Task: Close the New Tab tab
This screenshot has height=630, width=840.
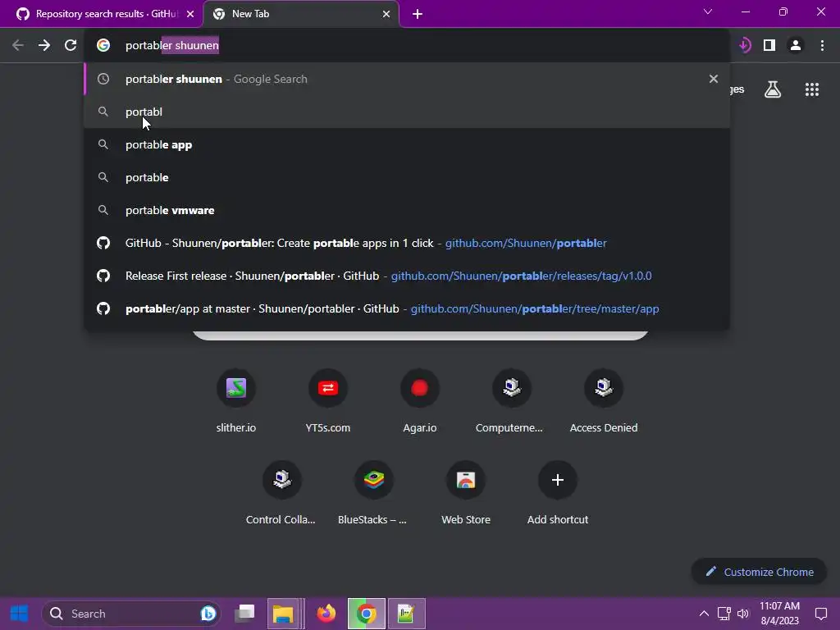Action: click(386, 14)
